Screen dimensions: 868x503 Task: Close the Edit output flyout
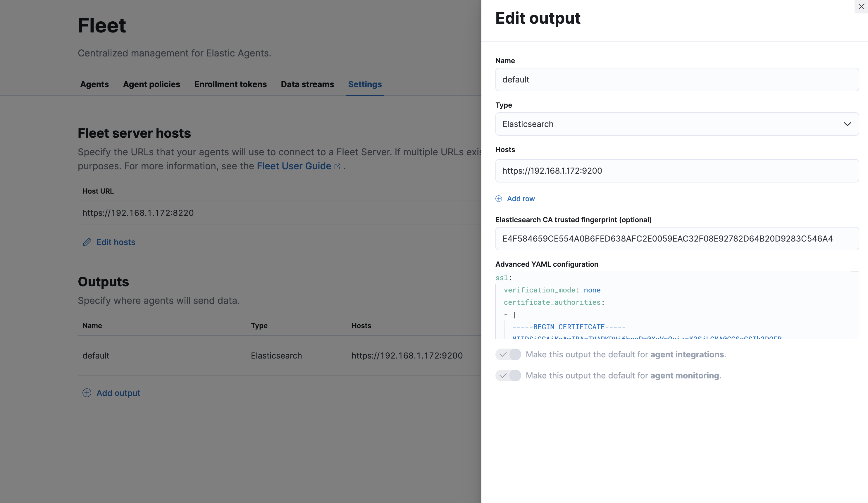coord(861,6)
